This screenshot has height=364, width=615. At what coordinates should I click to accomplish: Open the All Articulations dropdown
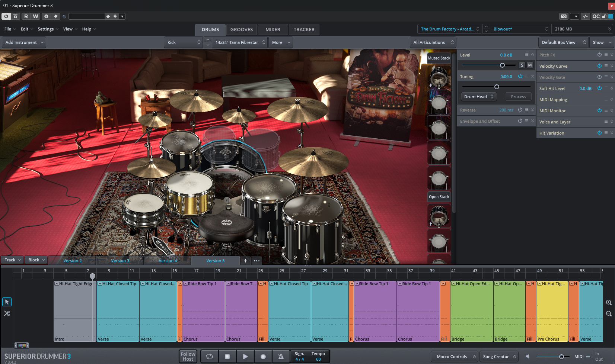click(x=433, y=42)
